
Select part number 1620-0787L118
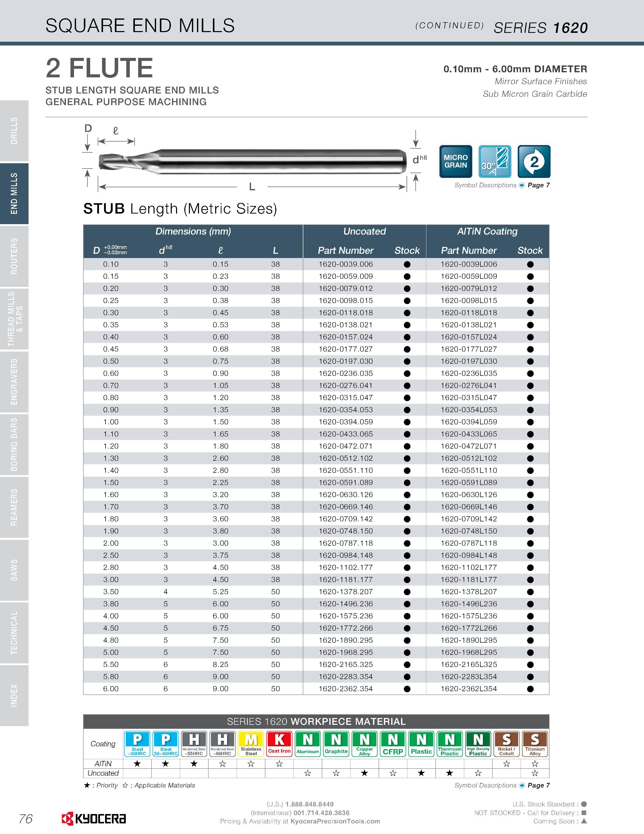[469, 543]
